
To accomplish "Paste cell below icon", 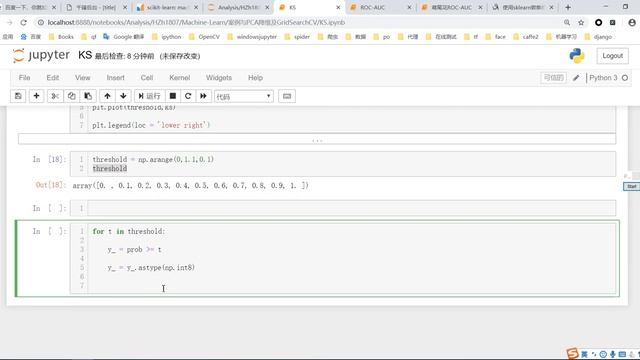I will click(88, 96).
